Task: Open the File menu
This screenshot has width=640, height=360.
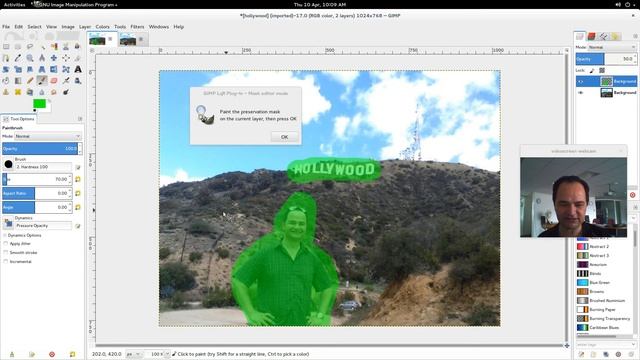Action: click(6, 27)
